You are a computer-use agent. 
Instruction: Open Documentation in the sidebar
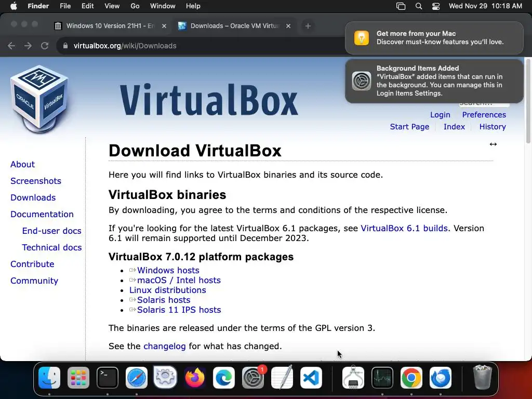coord(42,214)
